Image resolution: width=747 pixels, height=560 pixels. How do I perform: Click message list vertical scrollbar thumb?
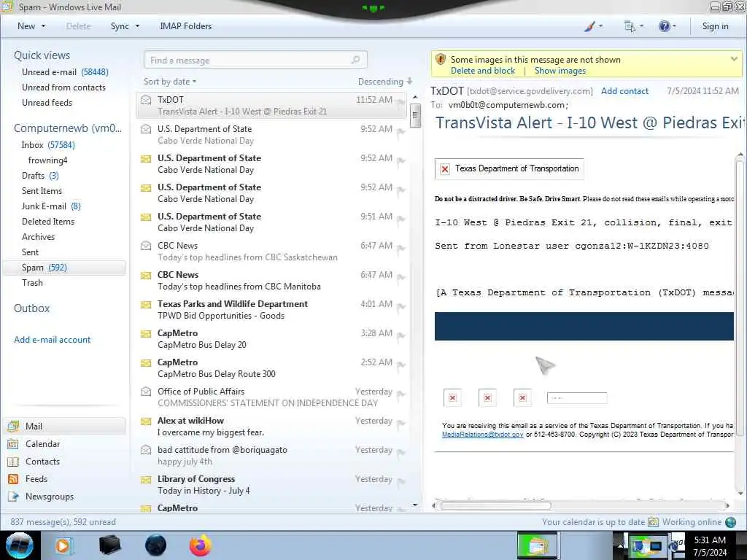pos(415,114)
